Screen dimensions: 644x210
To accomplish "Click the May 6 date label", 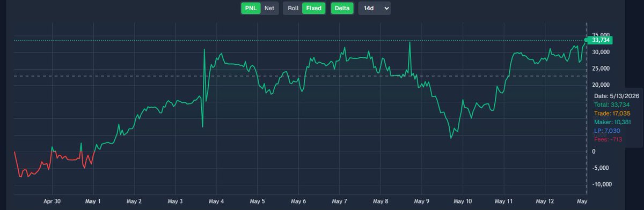I will (298, 201).
